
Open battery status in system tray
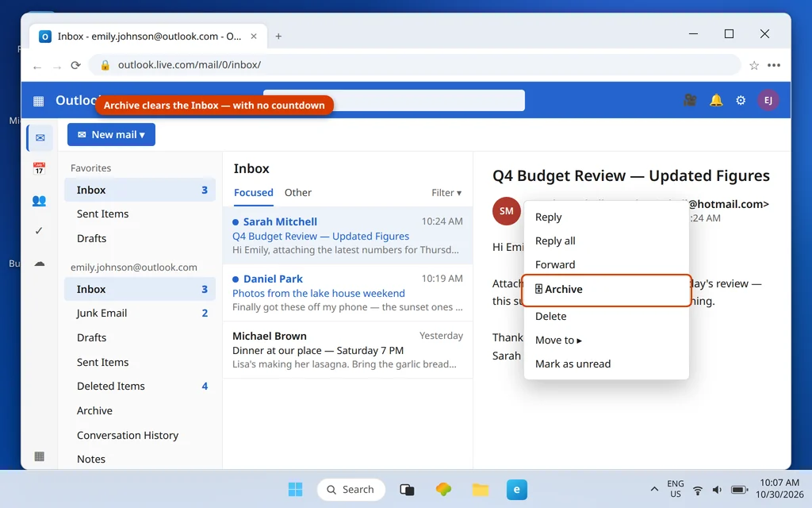pyautogui.click(x=740, y=490)
